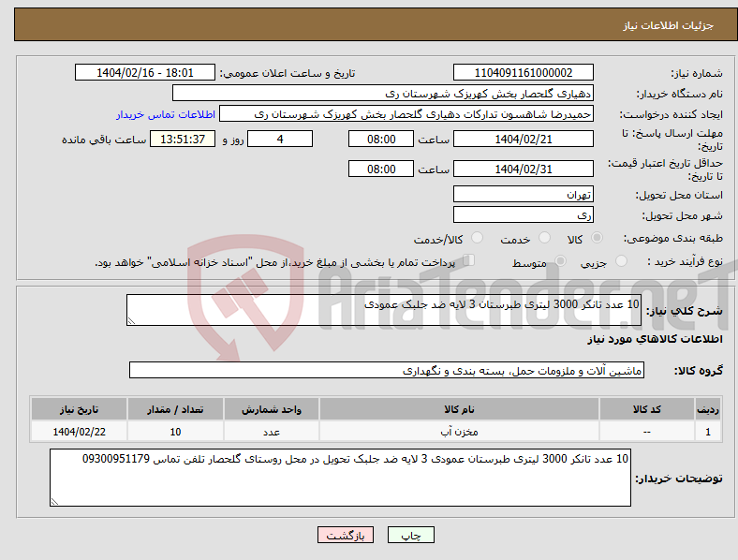Viewport: 738px width, 560px height.
Task: Click the unit cell عدد
Action: 272,432
